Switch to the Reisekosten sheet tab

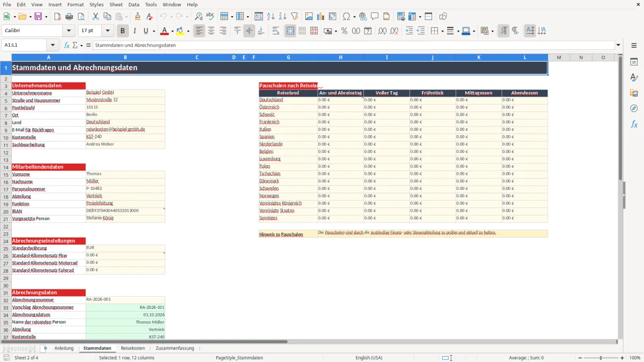pos(133,348)
